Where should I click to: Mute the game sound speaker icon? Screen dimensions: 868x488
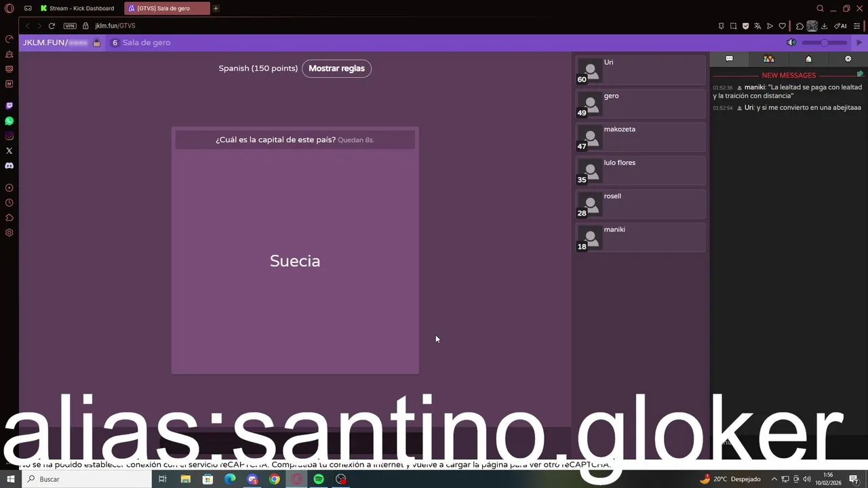(x=791, y=43)
